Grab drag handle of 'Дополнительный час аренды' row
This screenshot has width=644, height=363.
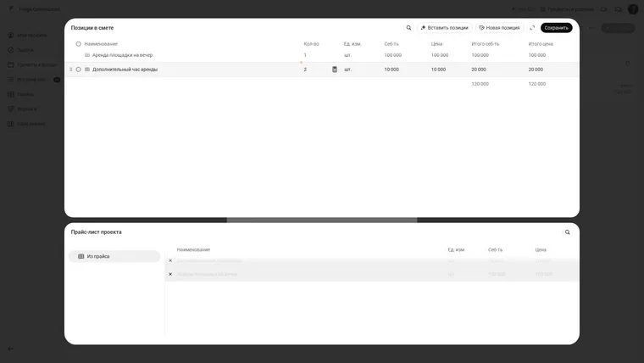70,70
